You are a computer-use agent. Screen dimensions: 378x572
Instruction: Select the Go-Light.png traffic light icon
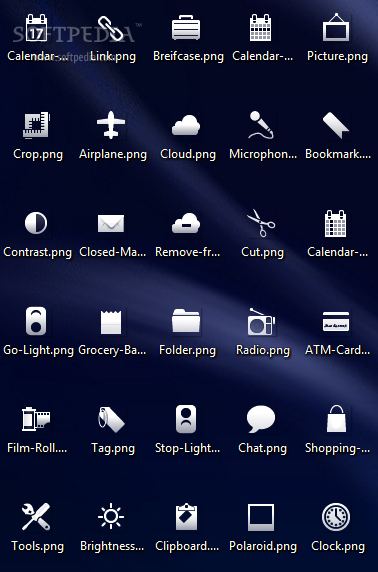coord(36,321)
